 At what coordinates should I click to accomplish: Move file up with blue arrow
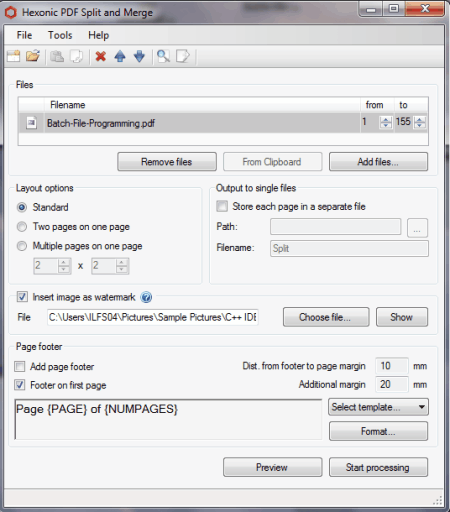[x=120, y=56]
